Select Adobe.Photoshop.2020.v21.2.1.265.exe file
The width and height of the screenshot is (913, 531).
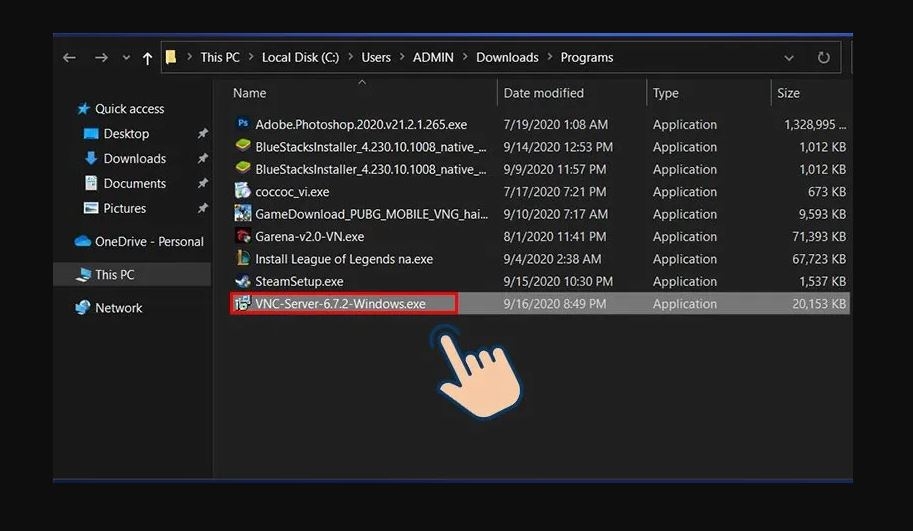click(361, 125)
